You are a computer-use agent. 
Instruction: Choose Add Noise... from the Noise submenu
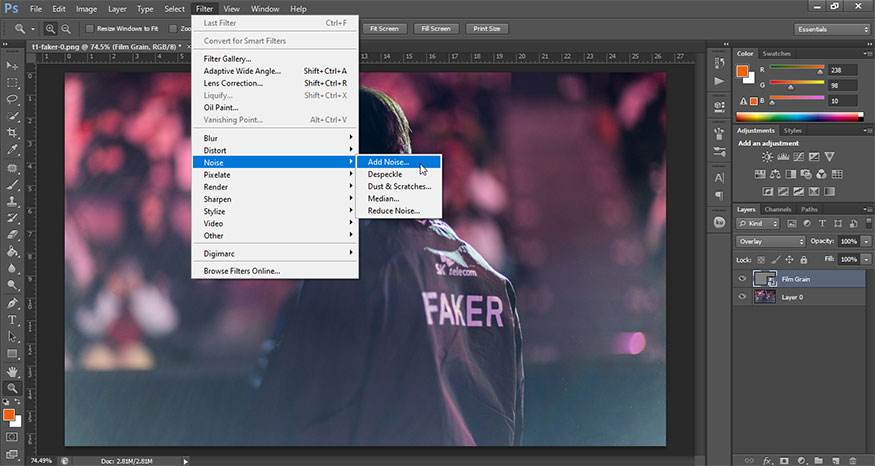[x=388, y=162]
